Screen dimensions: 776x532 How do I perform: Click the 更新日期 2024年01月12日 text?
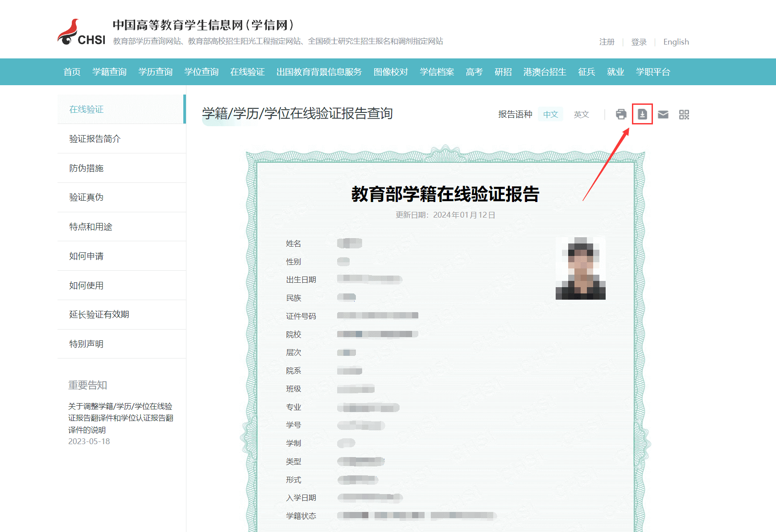click(x=446, y=215)
